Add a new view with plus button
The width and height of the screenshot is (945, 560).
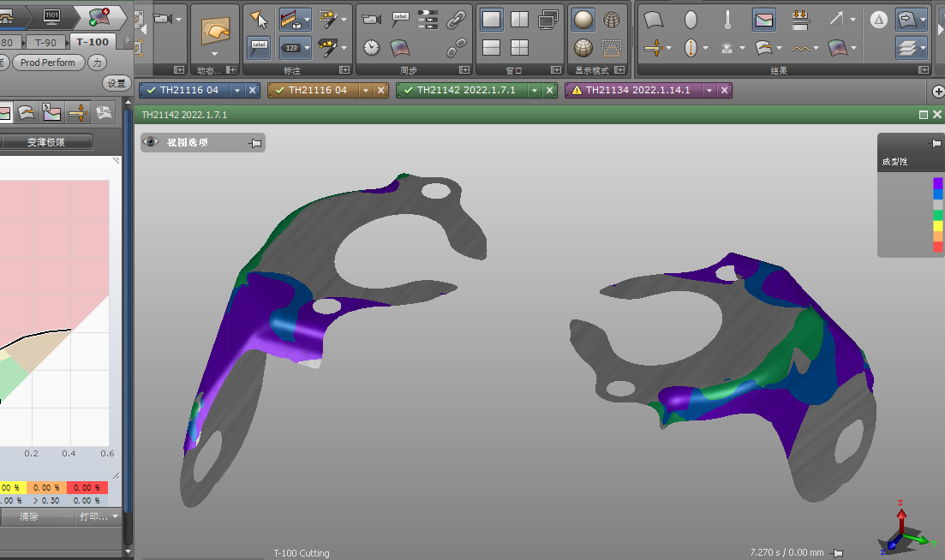(x=938, y=92)
